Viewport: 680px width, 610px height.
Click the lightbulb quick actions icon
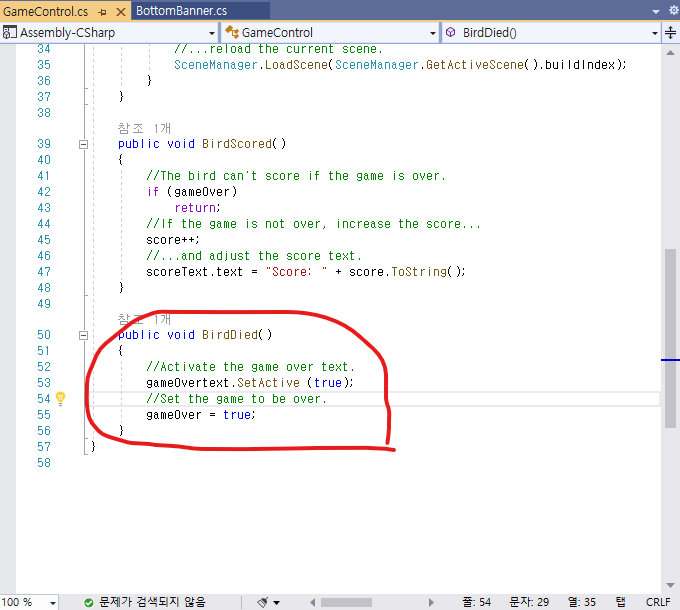(x=61, y=398)
